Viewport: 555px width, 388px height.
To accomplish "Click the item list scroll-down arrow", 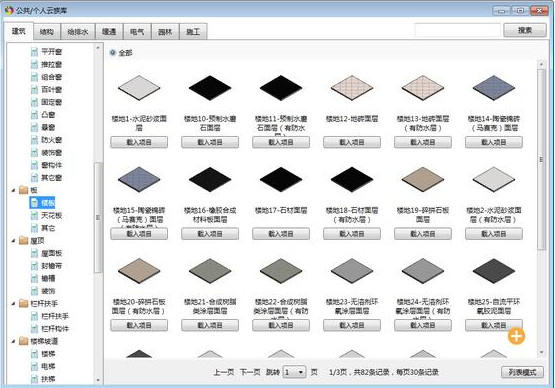I will point(541,352).
